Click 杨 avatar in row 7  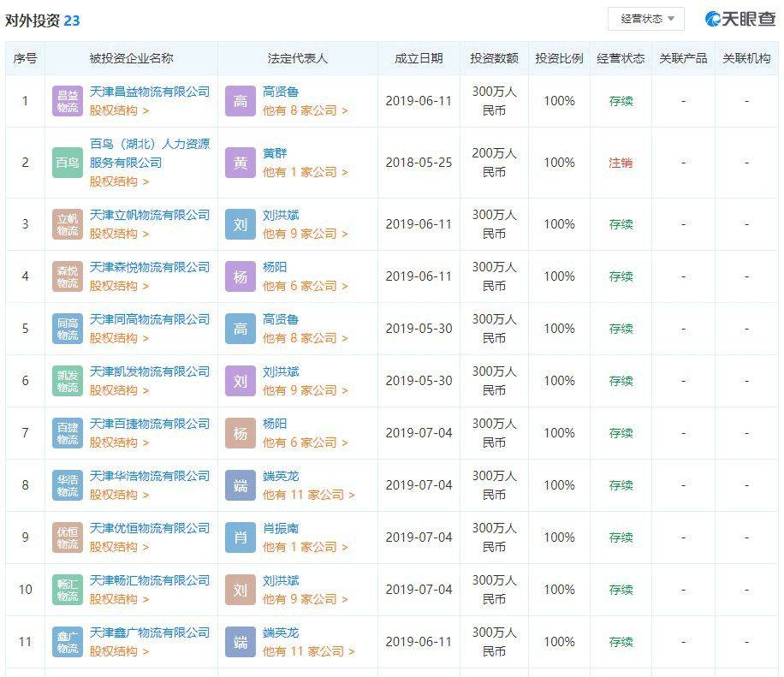[x=241, y=433]
